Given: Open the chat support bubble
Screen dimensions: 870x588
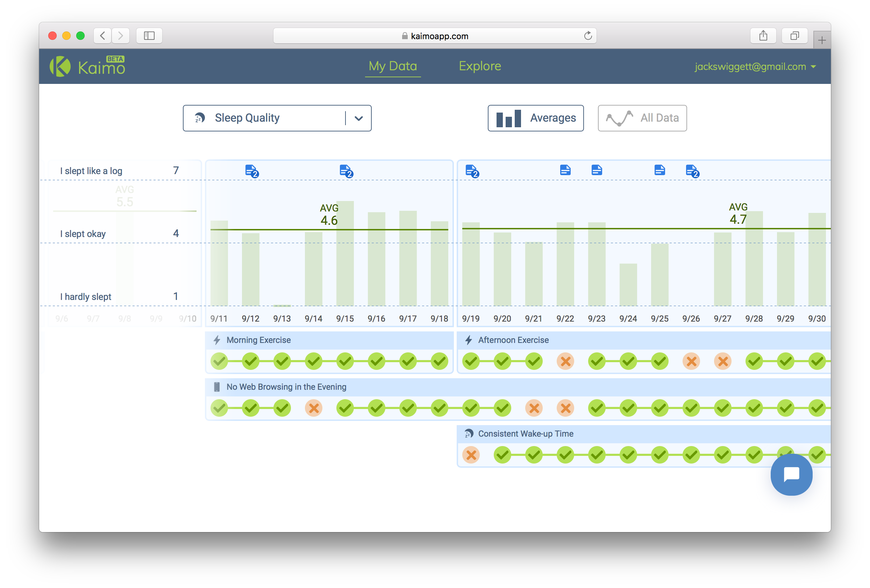Looking at the screenshot, I should click(791, 474).
